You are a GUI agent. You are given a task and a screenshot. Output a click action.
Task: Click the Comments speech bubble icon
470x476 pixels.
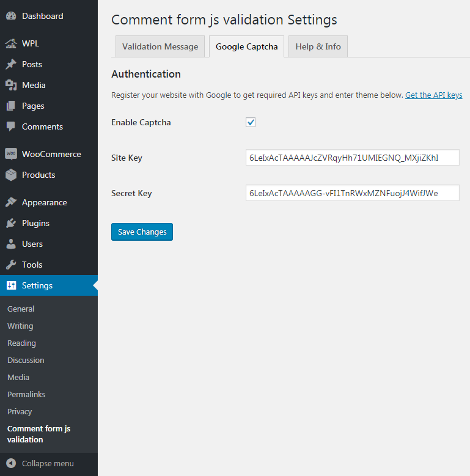[x=11, y=126]
